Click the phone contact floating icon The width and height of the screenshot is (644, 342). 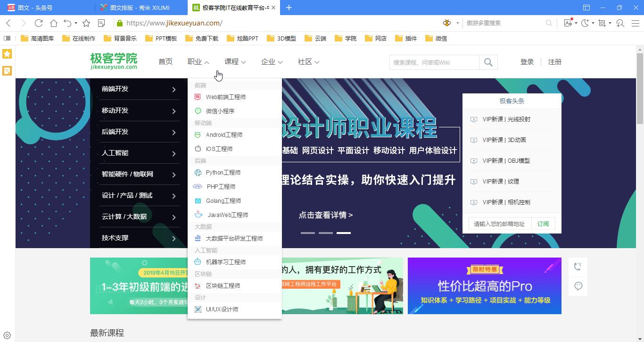click(x=578, y=267)
